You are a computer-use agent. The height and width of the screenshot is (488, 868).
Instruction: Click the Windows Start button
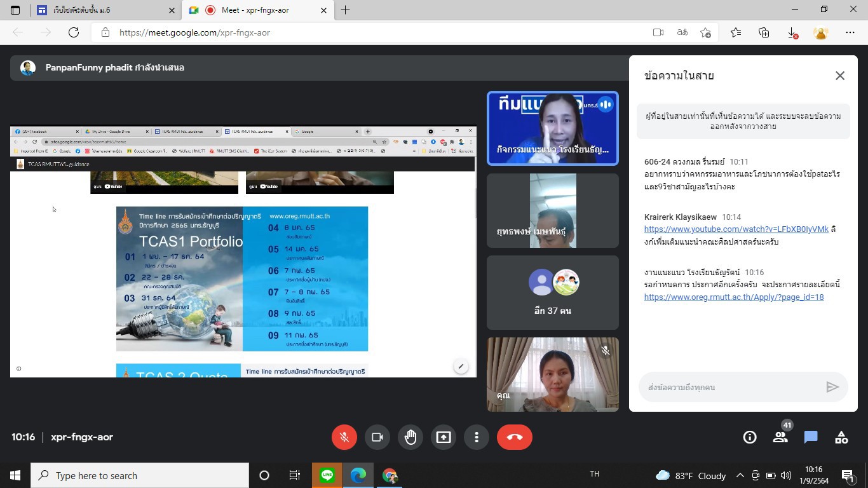click(15, 475)
